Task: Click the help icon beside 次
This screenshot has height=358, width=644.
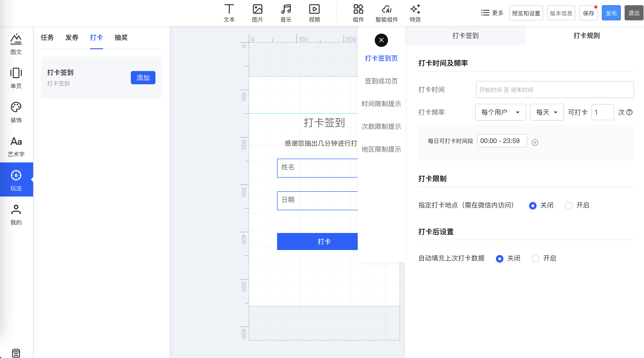Action: [x=630, y=112]
